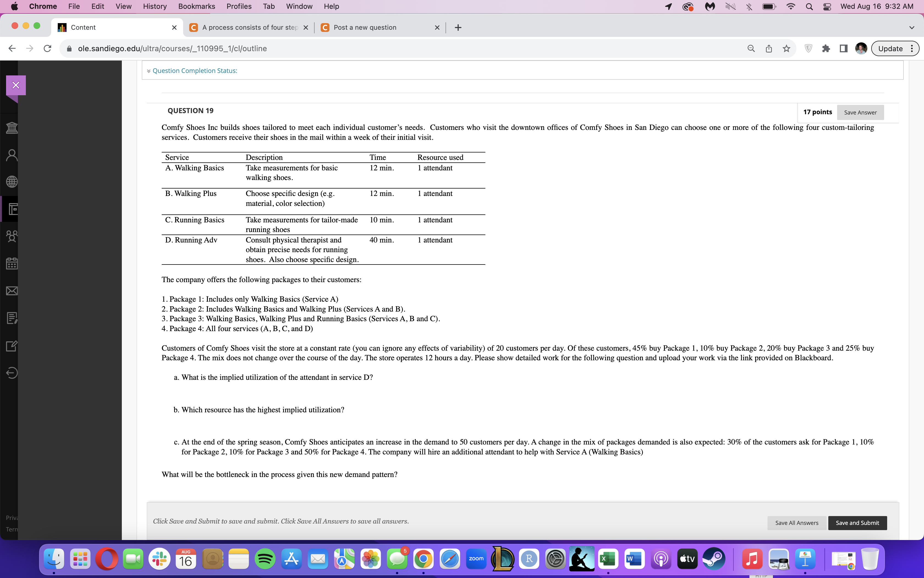
Task: Reload the current page
Action: [x=47, y=48]
